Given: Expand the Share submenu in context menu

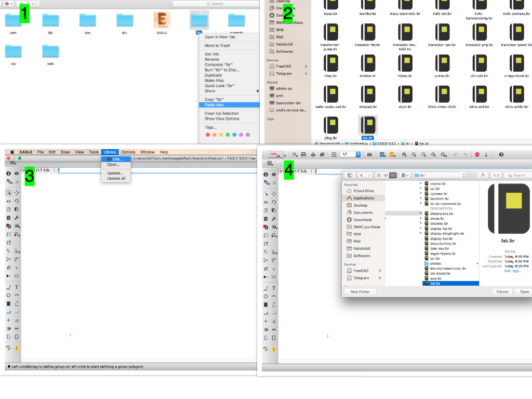Looking at the screenshot, I should tap(258, 91).
